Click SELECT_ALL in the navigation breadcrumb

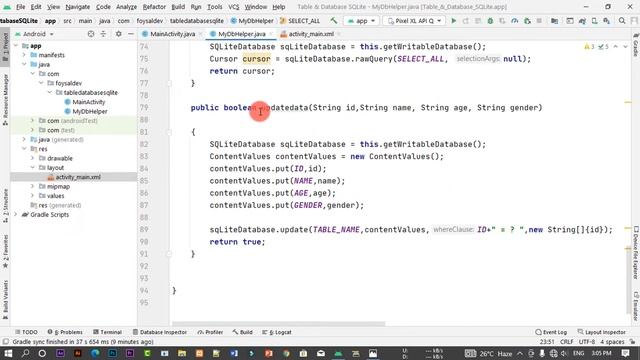coord(300,21)
